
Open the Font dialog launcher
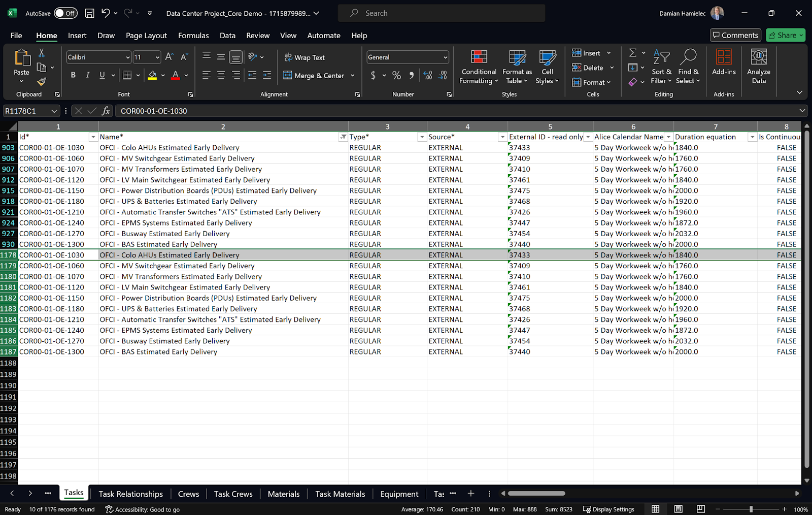[191, 94]
